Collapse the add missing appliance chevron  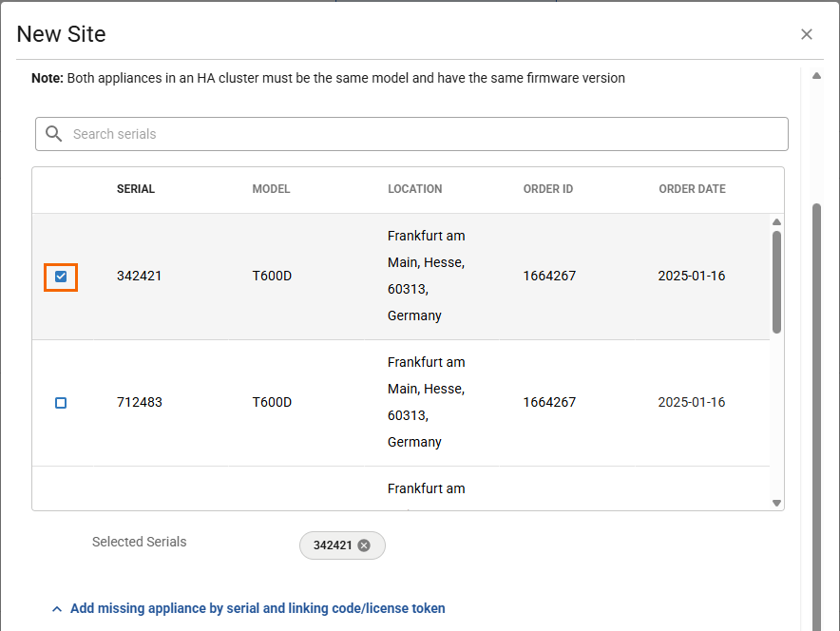tap(57, 609)
